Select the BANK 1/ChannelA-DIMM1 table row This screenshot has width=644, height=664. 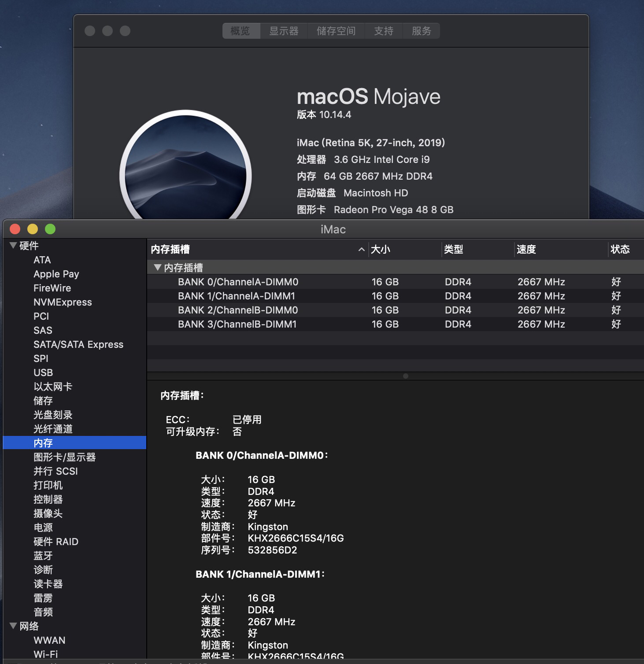[x=395, y=296]
